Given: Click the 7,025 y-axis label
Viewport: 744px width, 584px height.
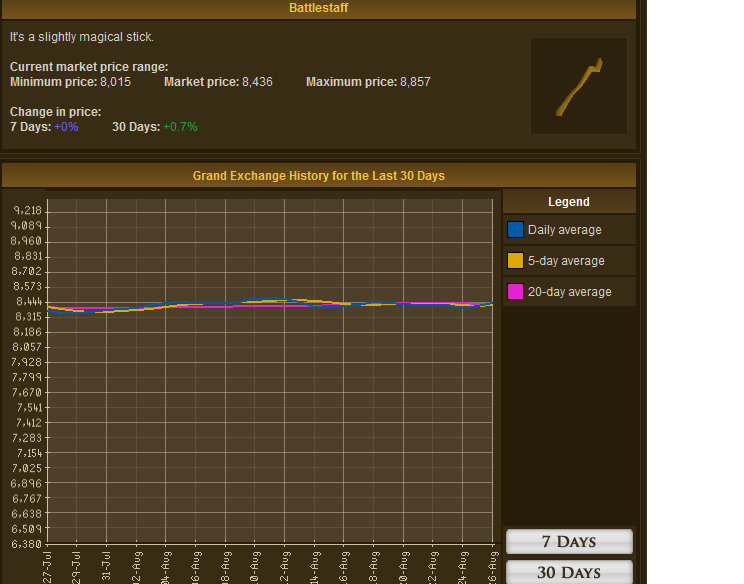Looking at the screenshot, I should tap(27, 468).
